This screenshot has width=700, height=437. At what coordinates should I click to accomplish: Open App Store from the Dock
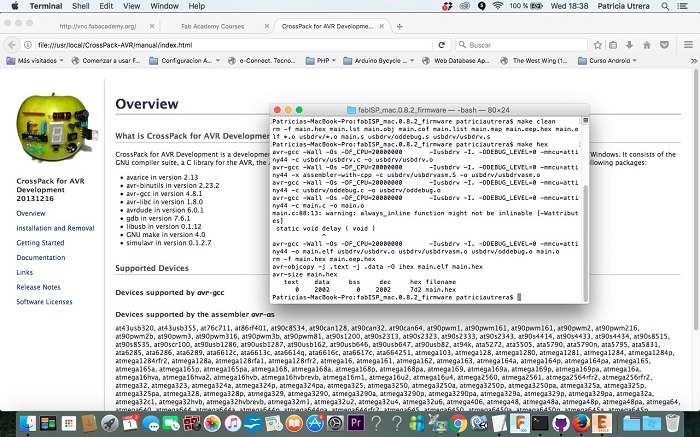(315, 422)
